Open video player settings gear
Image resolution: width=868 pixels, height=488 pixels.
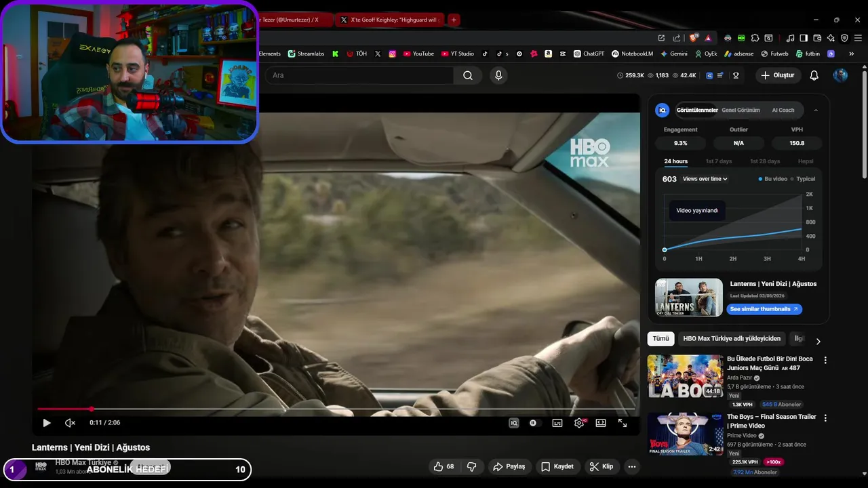pos(579,423)
